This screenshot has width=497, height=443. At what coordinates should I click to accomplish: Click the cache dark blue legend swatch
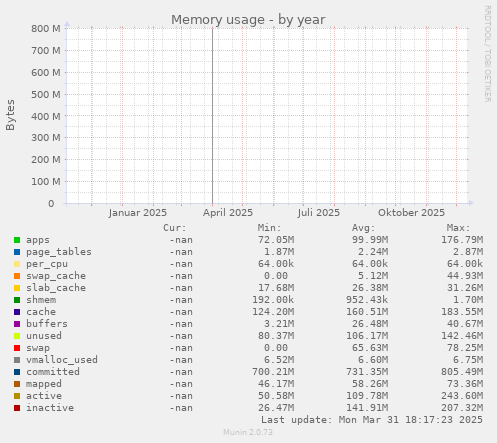17,312
